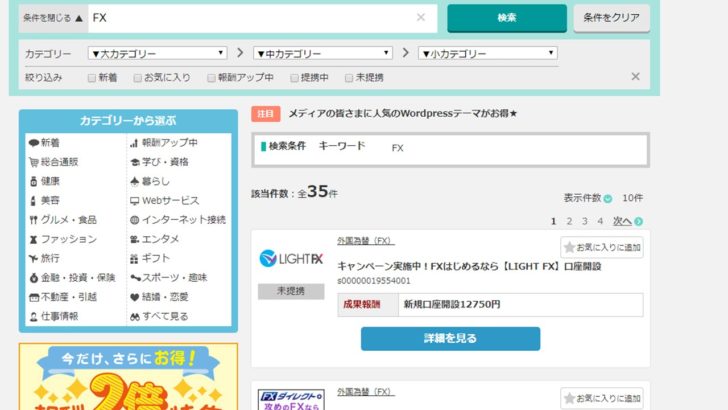Change display count from 10件
728x410 pixels.
click(632, 198)
